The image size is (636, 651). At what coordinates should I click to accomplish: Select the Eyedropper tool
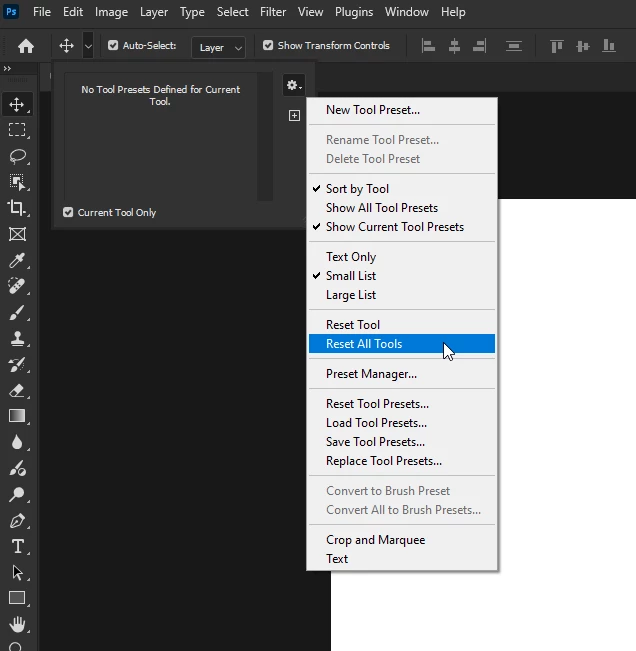point(17,260)
